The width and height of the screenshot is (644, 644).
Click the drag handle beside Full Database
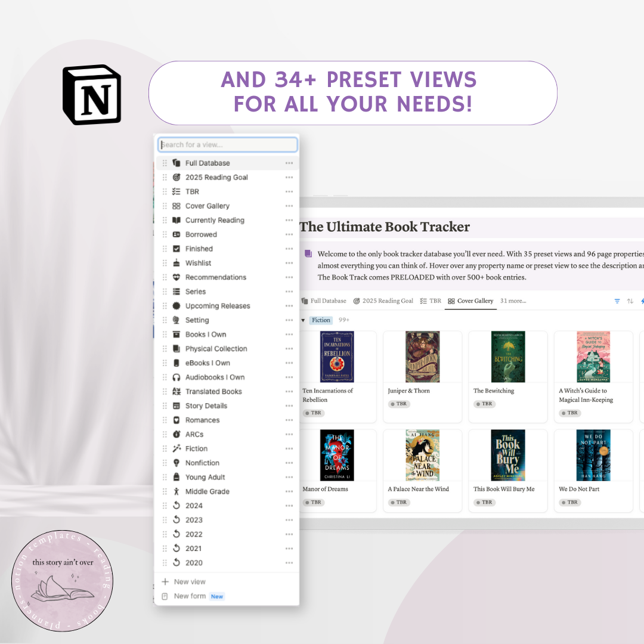pyautogui.click(x=165, y=163)
